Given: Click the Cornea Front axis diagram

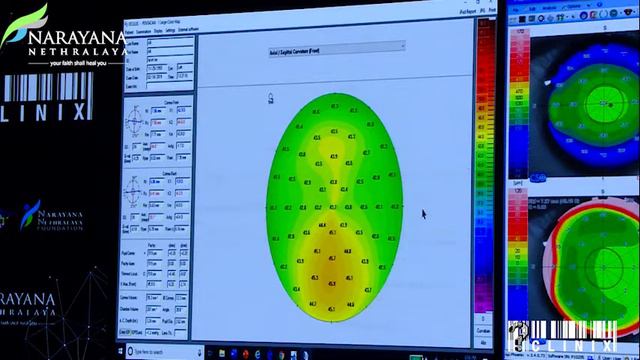Looking at the screenshot, I should 134,121.
